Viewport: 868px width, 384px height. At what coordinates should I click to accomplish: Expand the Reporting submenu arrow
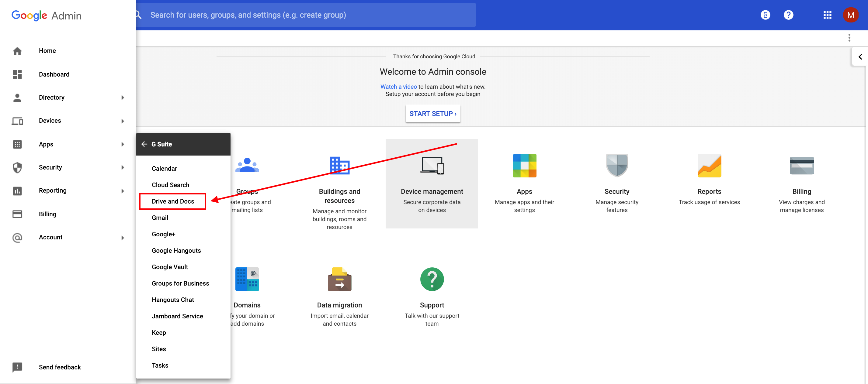[123, 191]
